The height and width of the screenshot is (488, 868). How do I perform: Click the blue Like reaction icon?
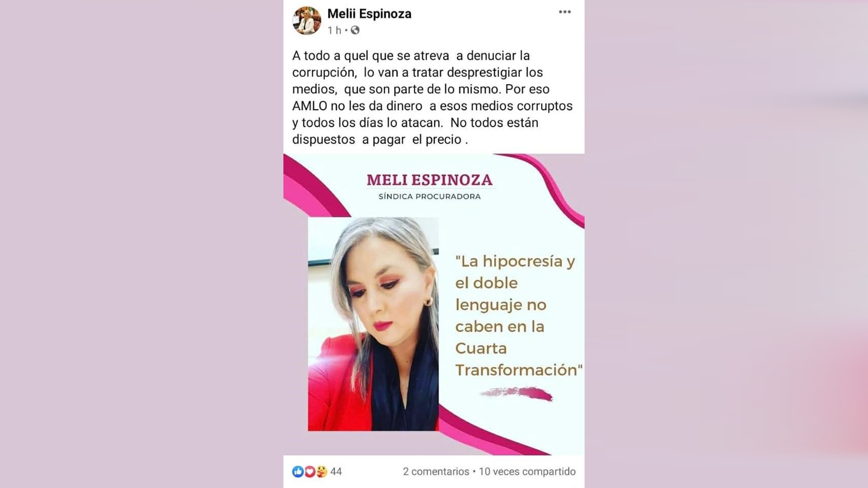click(x=298, y=472)
